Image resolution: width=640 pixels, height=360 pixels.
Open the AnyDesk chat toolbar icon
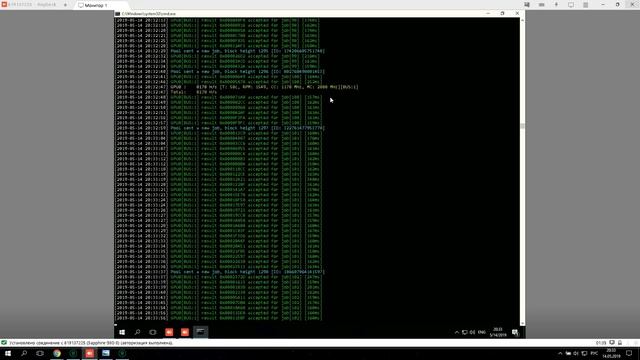coord(527,4)
